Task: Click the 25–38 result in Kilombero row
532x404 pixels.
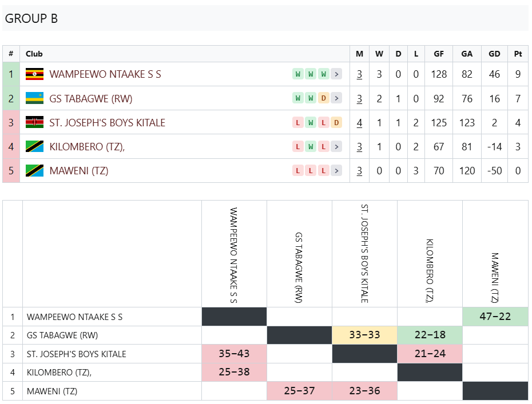Action: click(234, 372)
